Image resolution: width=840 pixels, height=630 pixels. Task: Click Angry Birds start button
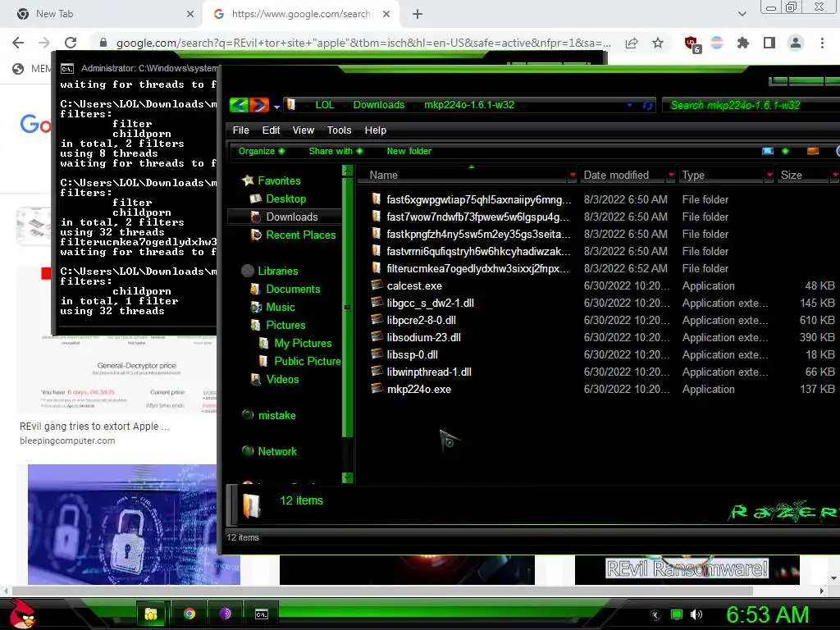(22, 614)
